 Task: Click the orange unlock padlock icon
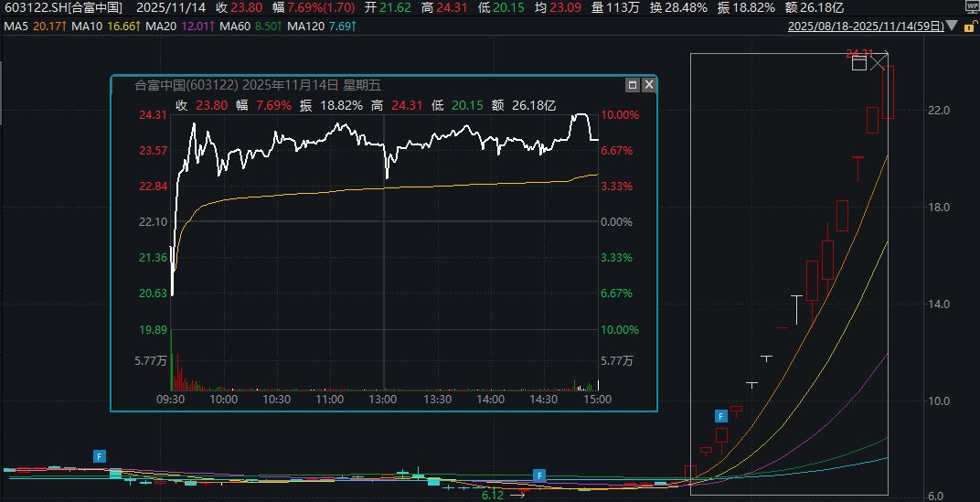969,27
